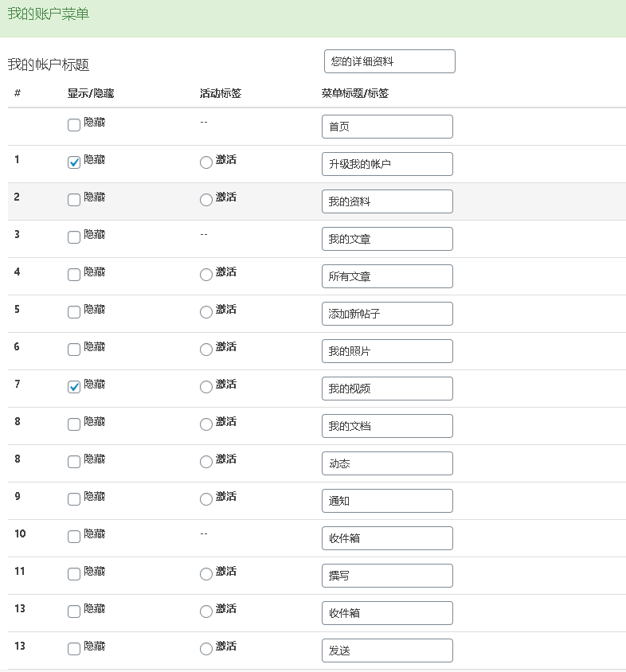Check the 隐藏 box for 我的文章
Image resolution: width=626 pixels, height=672 pixels.
[x=74, y=236]
